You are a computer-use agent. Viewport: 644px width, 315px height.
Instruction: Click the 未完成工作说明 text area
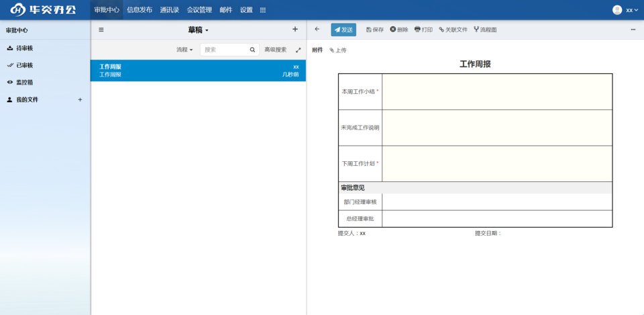[x=497, y=128]
